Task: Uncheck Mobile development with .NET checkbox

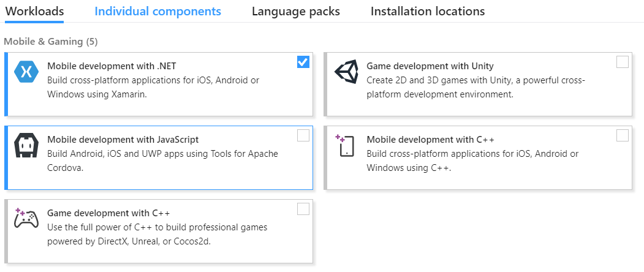Action: click(303, 62)
